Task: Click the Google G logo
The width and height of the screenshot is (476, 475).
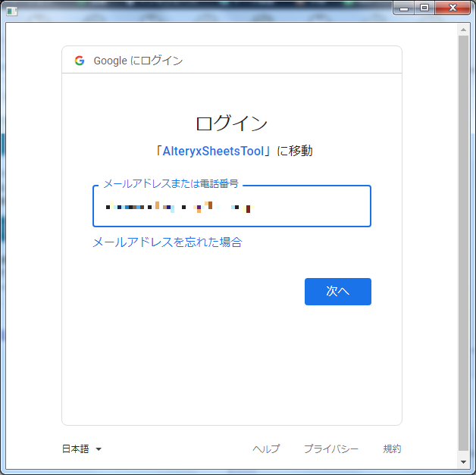Action: (80, 61)
